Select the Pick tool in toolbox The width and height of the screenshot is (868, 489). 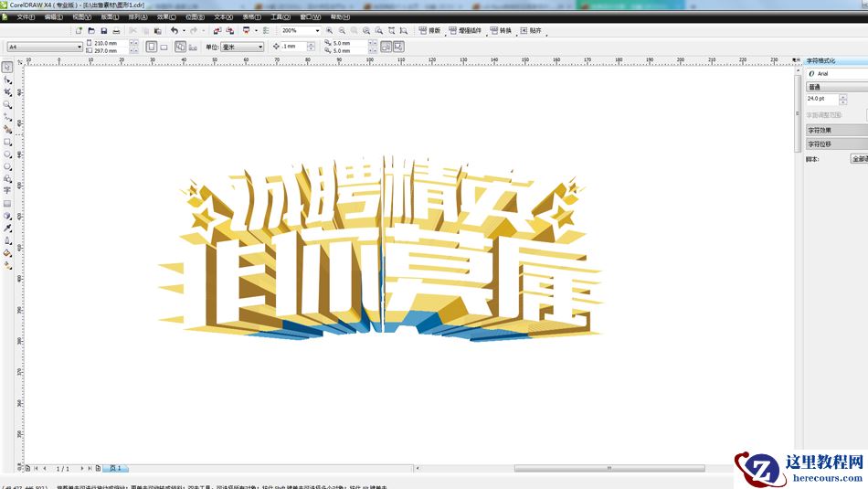[x=7, y=67]
